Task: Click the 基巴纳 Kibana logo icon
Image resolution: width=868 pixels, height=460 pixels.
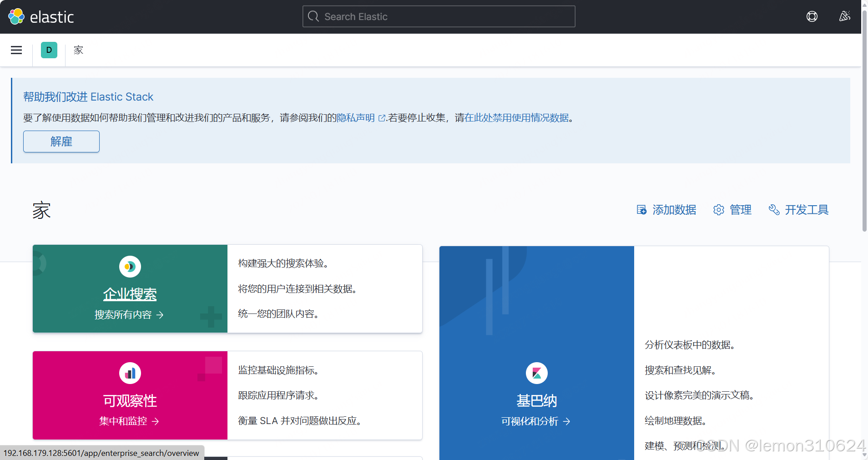Action: [537, 373]
